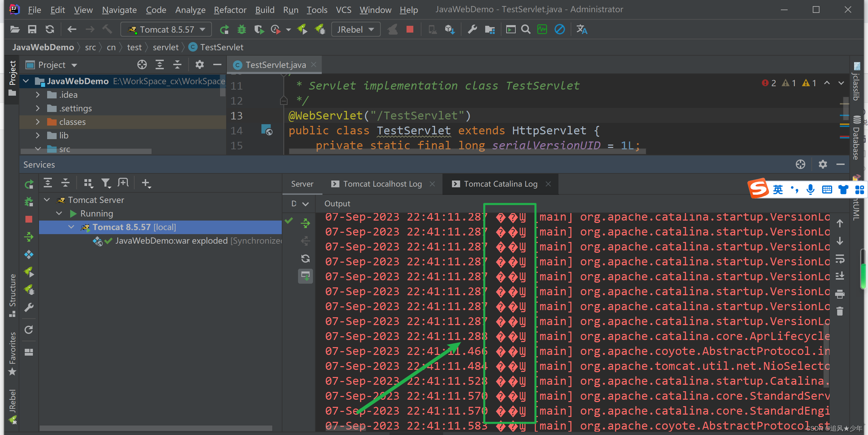Expand the lib folder
868x435 pixels.
tap(38, 135)
